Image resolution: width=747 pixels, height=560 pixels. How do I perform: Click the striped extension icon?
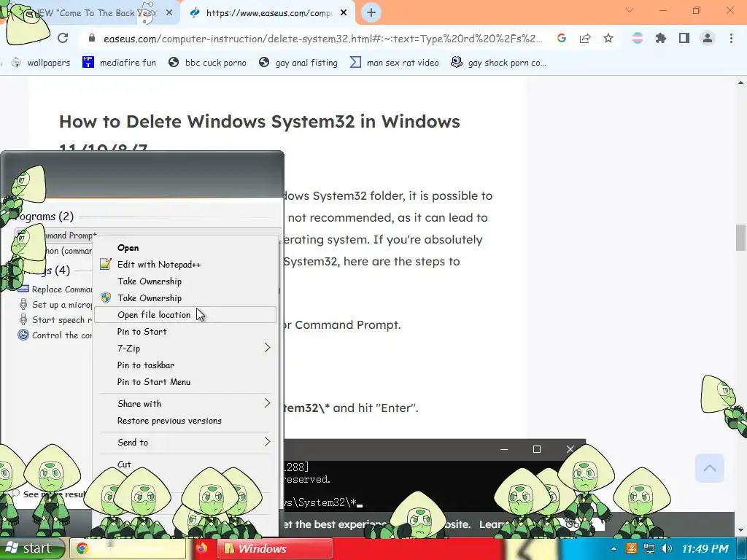click(638, 38)
